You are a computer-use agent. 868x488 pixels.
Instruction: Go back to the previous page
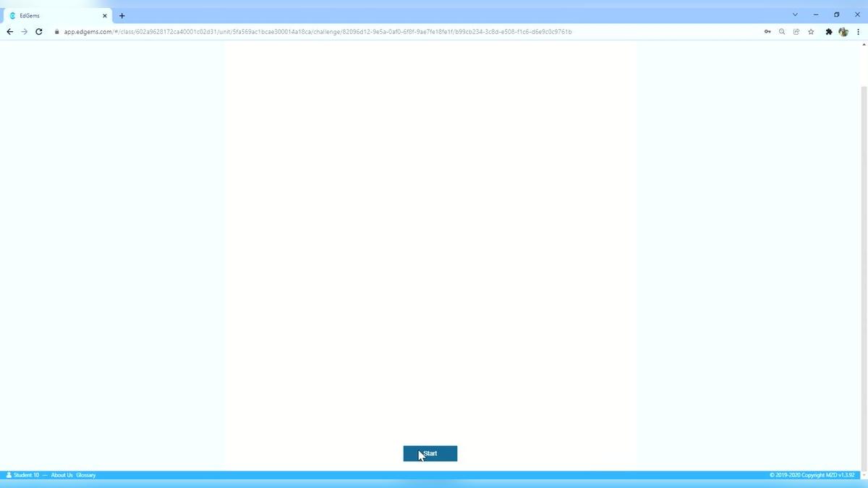9,32
